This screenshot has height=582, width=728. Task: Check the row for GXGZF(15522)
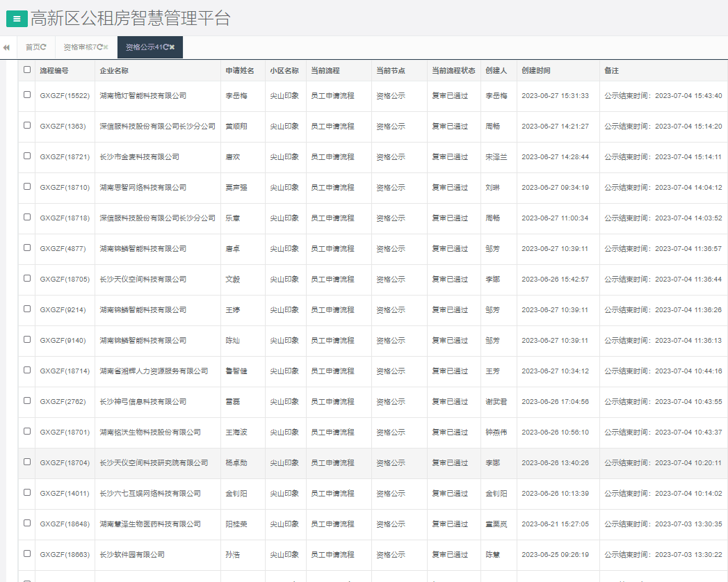point(27,95)
